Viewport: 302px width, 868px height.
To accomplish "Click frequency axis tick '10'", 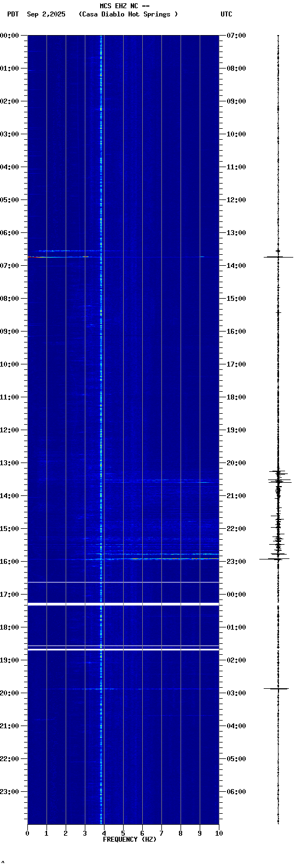I will pos(219,833).
